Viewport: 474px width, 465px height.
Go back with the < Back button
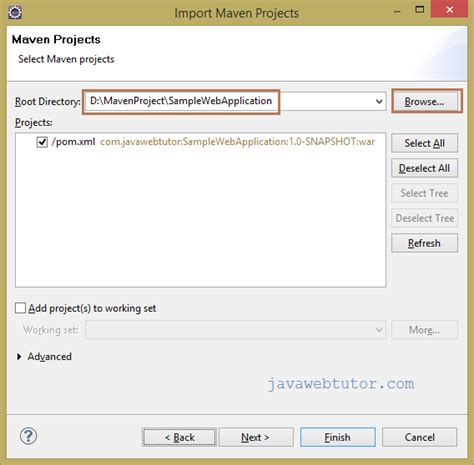point(179,437)
